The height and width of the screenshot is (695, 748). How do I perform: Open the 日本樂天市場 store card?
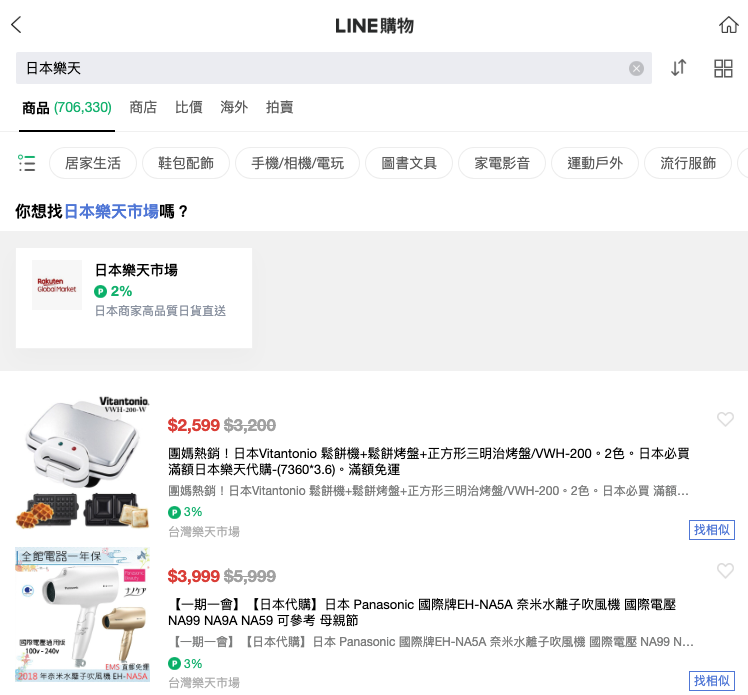click(134, 298)
